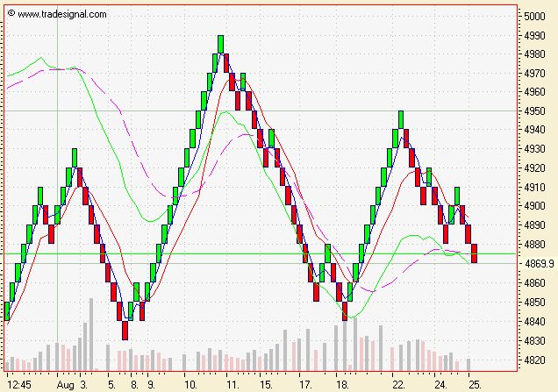
Task: Click the 25. date axis label
Action: coord(475,385)
